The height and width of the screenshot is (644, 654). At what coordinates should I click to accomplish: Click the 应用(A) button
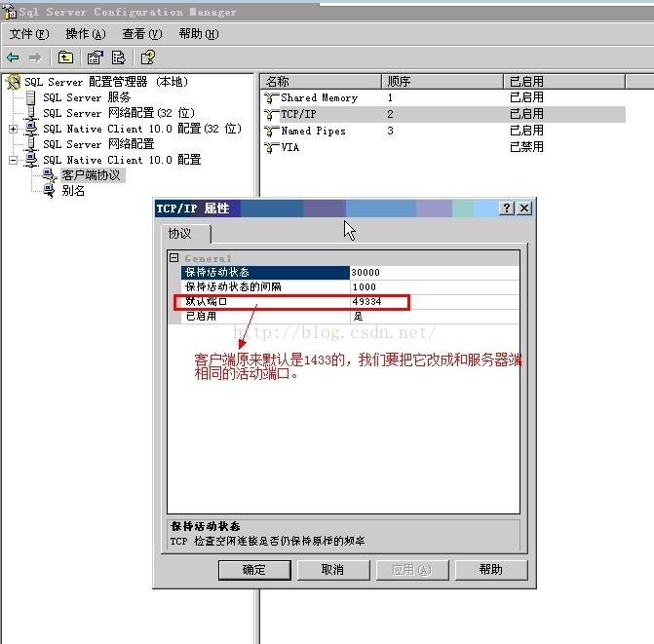411,570
